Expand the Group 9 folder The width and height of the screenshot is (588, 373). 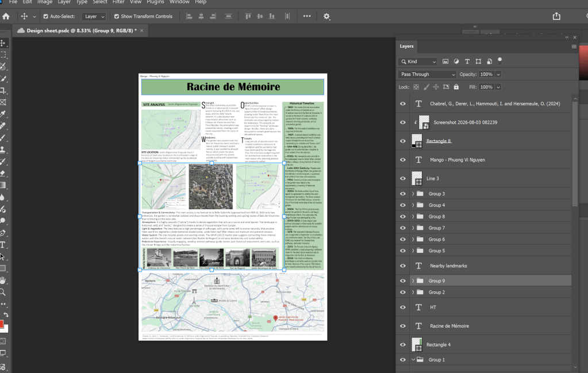(x=413, y=281)
